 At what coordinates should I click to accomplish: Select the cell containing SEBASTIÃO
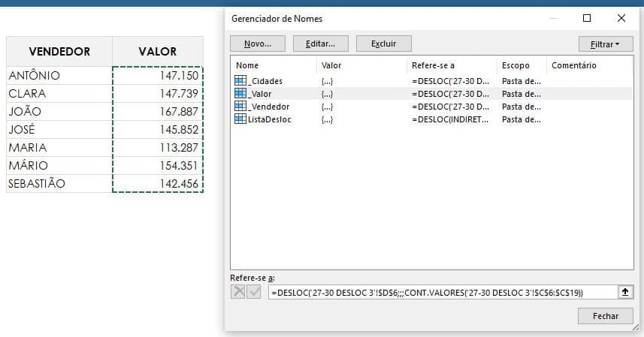pos(59,184)
